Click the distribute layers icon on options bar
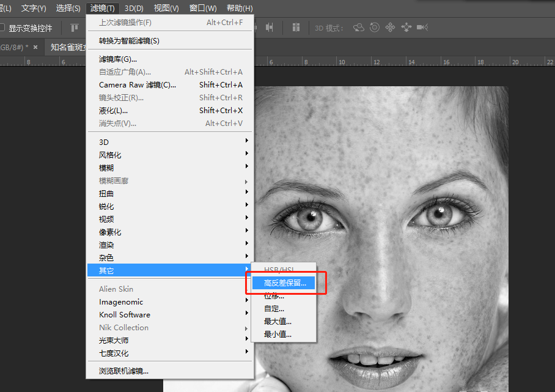 (x=296, y=27)
